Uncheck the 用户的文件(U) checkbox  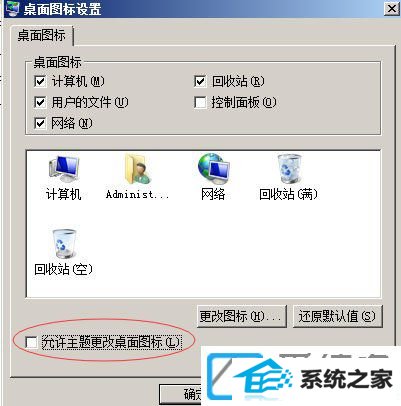click(x=40, y=102)
